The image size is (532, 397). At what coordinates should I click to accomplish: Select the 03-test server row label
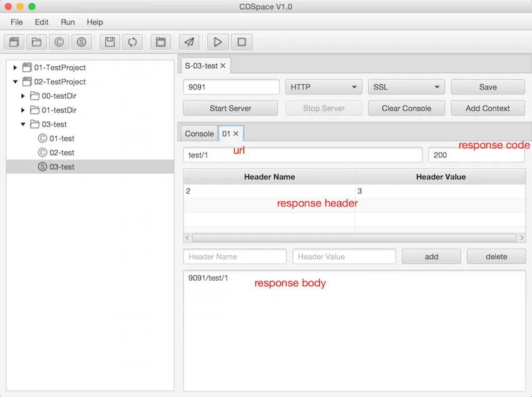coord(62,167)
